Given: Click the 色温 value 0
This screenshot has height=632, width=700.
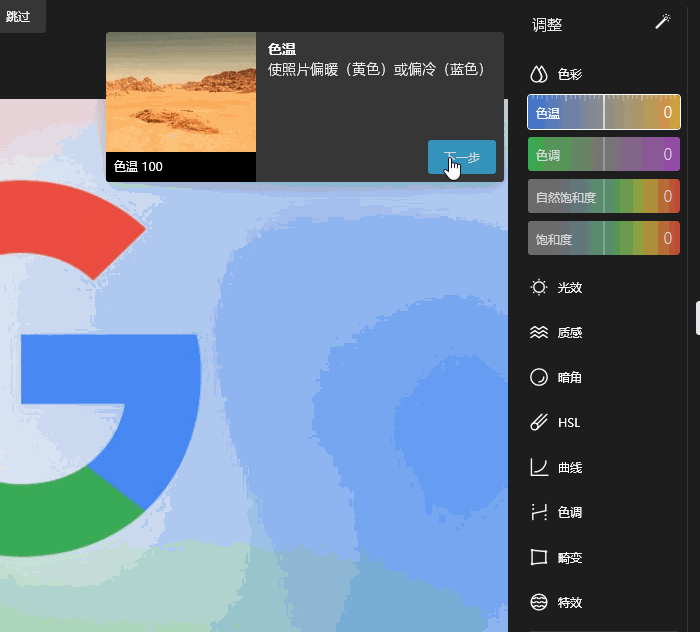Looking at the screenshot, I should tap(667, 112).
